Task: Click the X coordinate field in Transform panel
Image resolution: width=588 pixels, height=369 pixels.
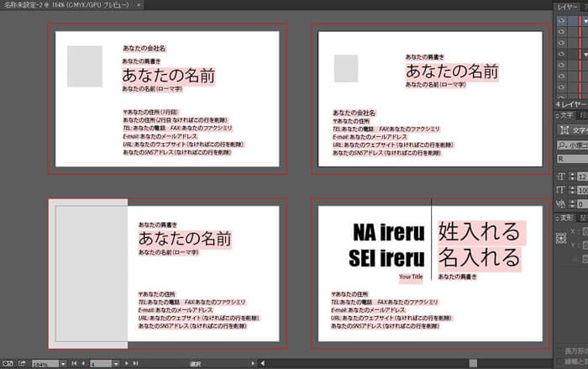Action: pyautogui.click(x=585, y=232)
